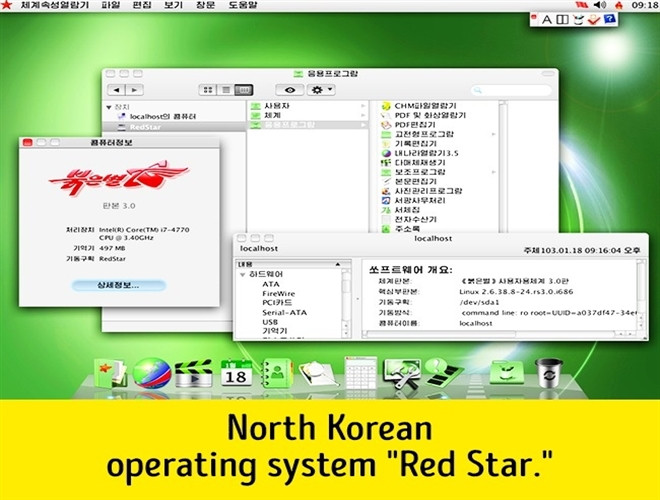Collapse the 하드웨어 tree section

pyautogui.click(x=243, y=274)
